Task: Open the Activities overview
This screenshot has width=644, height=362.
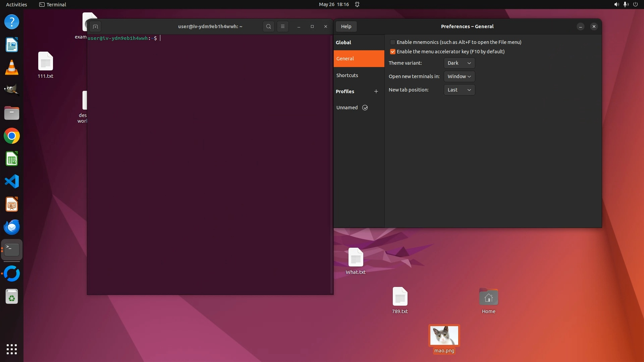Action: pos(16,4)
